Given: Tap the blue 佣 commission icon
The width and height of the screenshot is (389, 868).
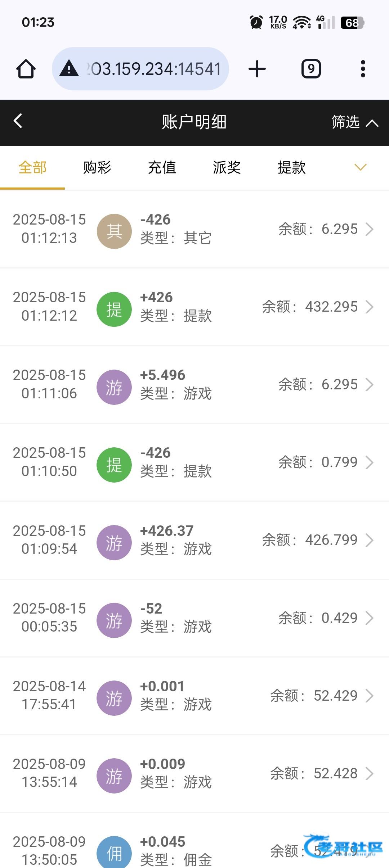Looking at the screenshot, I should 114,853.
